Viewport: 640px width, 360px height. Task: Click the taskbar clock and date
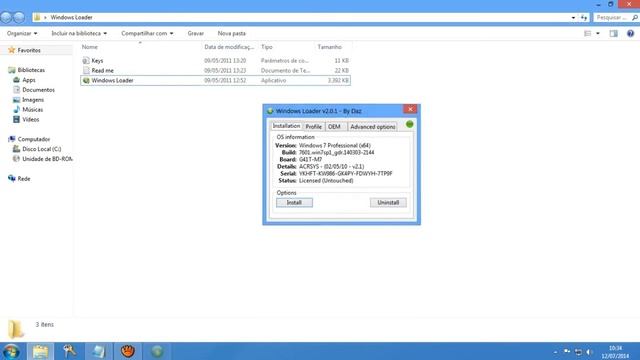pyautogui.click(x=615, y=352)
